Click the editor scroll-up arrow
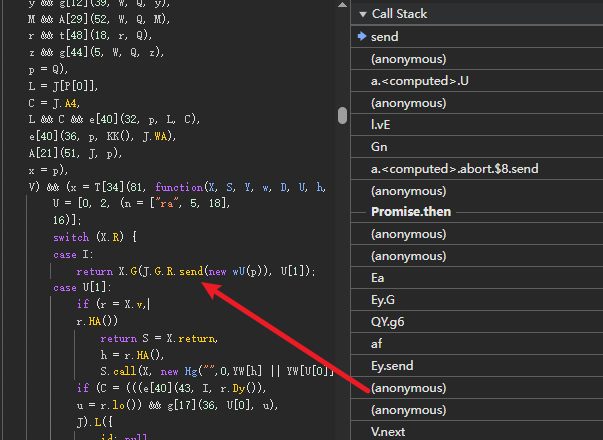 pos(342,5)
